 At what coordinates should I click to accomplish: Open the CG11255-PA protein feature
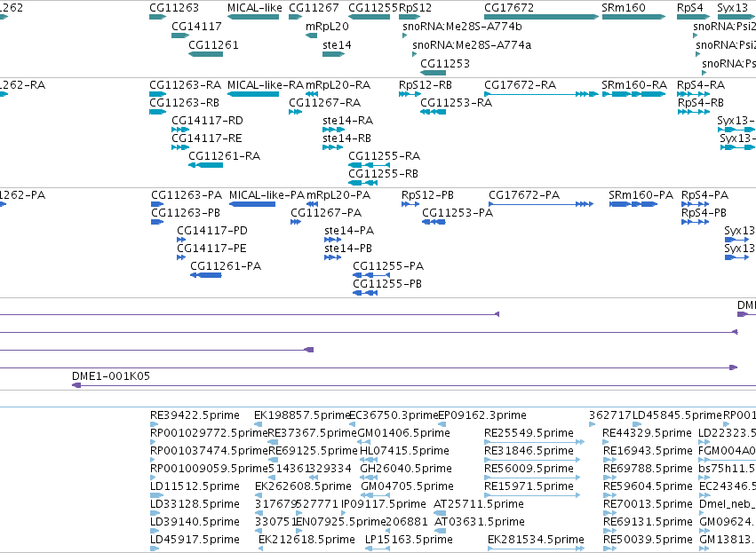point(371,275)
